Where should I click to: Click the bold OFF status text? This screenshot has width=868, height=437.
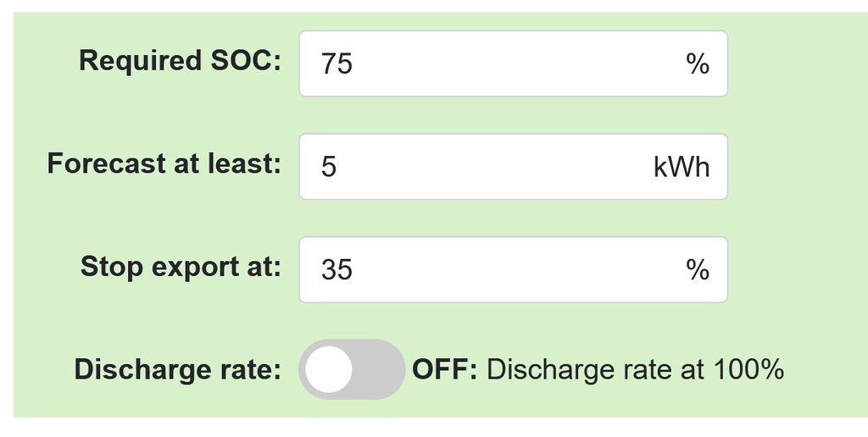coord(445,370)
